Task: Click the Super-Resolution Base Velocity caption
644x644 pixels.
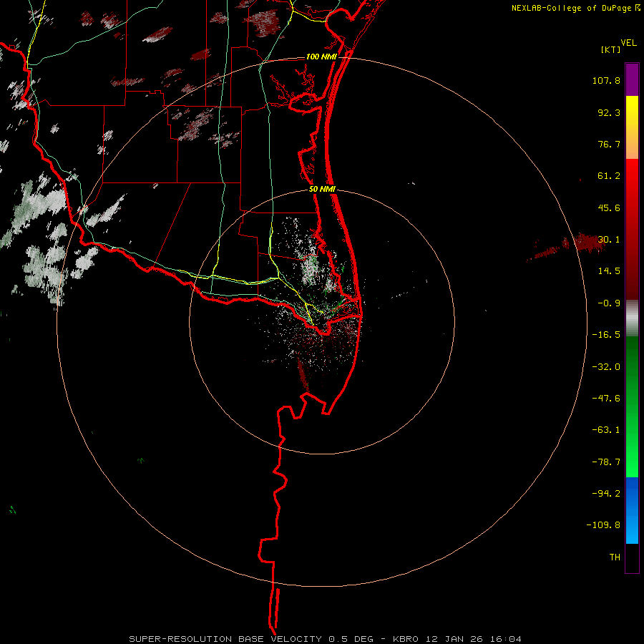Action: [x=326, y=639]
